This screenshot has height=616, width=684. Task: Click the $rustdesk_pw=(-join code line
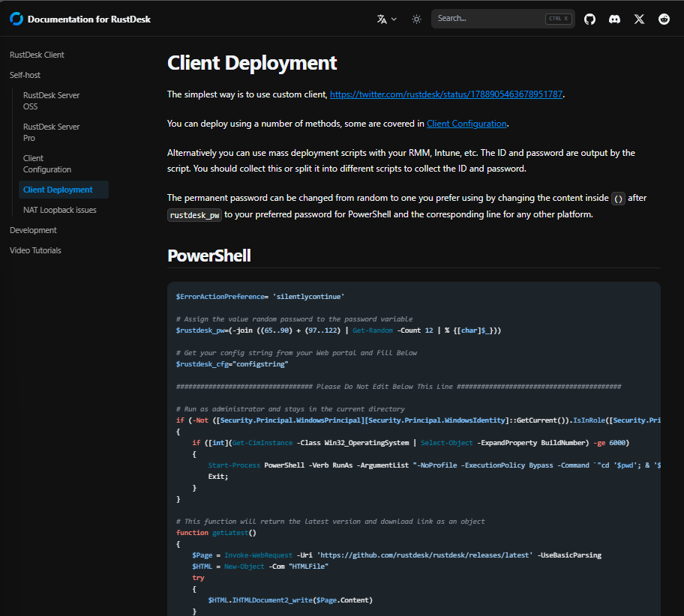tap(338, 330)
